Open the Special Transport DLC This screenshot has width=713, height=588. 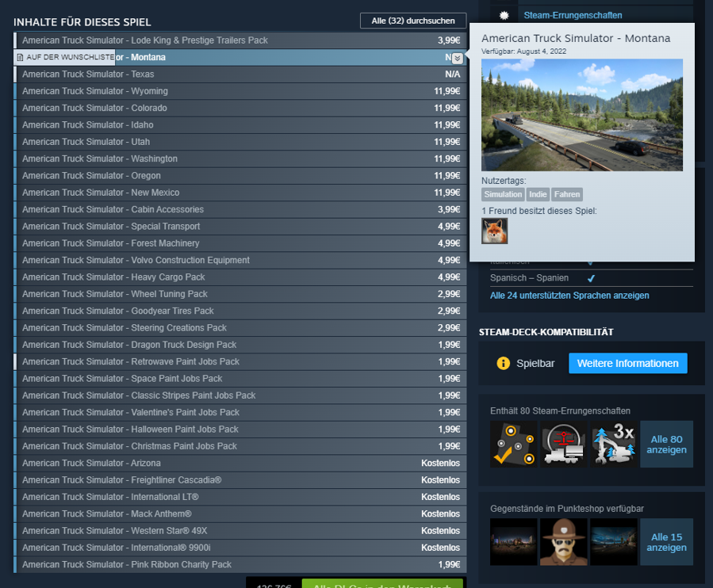tap(240, 227)
